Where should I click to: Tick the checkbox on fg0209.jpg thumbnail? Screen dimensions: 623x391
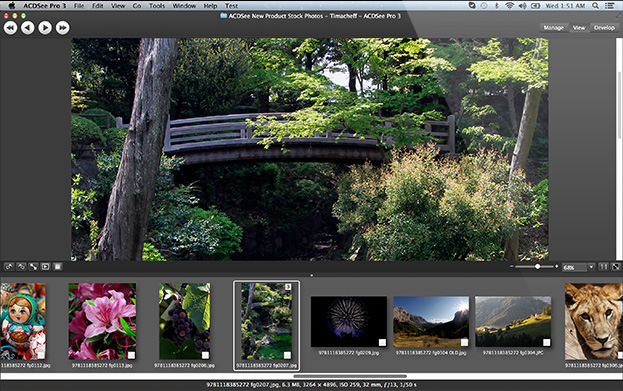pos(382,342)
